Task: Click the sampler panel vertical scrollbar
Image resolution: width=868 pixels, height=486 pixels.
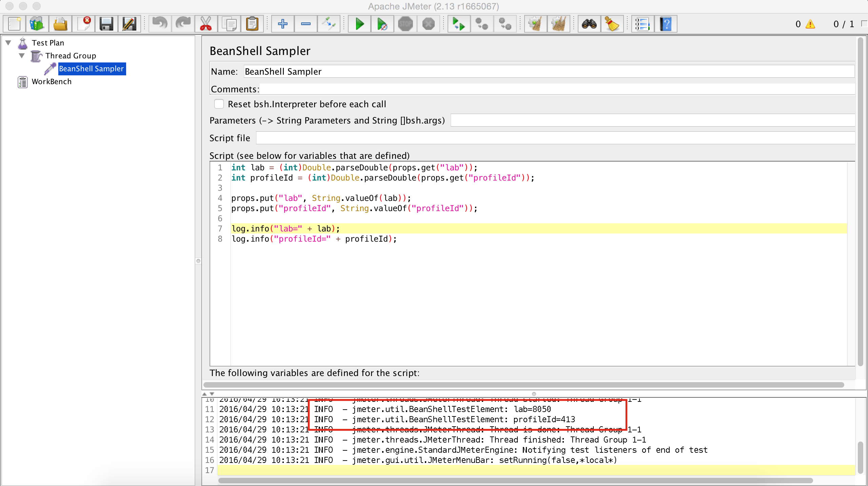Action: (x=860, y=202)
